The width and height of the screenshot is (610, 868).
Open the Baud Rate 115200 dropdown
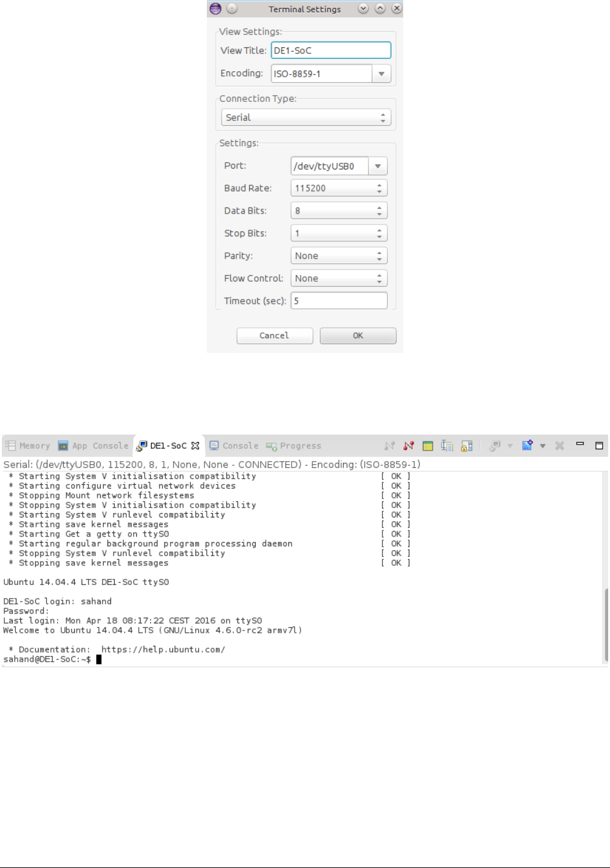point(339,188)
